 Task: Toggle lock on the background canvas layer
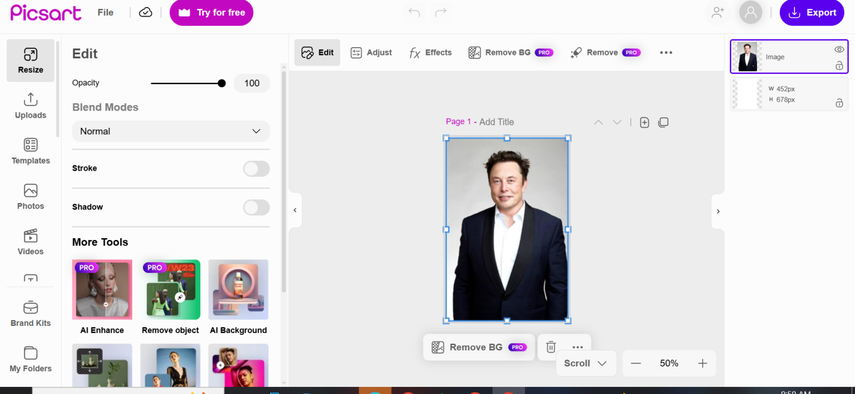[839, 103]
